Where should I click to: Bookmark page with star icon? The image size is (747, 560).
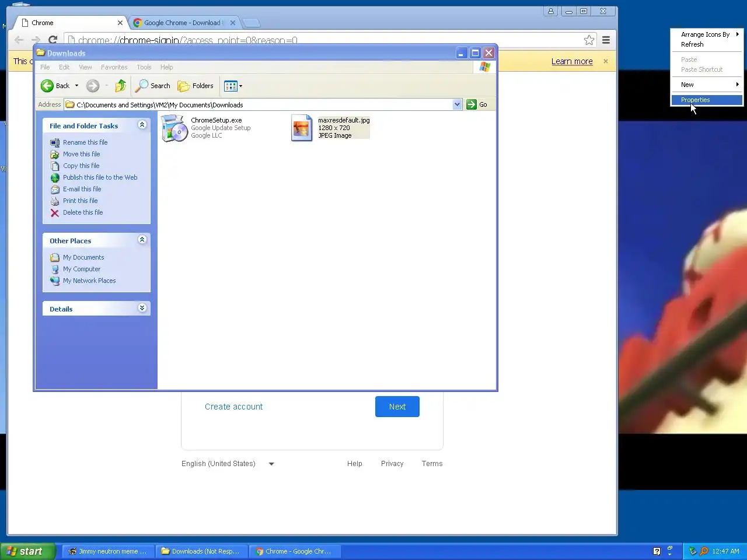tap(589, 40)
